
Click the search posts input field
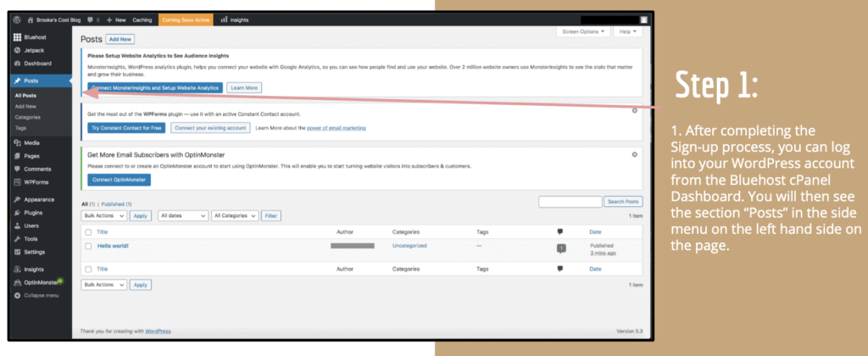click(570, 202)
